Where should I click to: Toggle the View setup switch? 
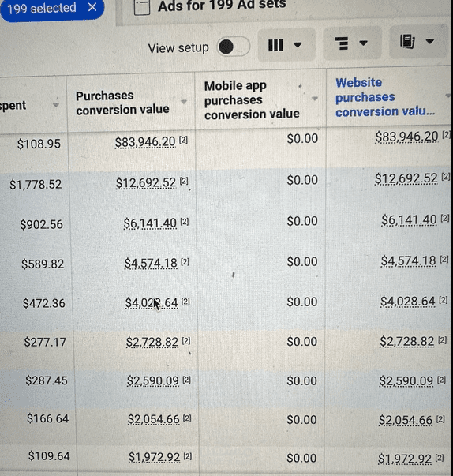(234, 47)
